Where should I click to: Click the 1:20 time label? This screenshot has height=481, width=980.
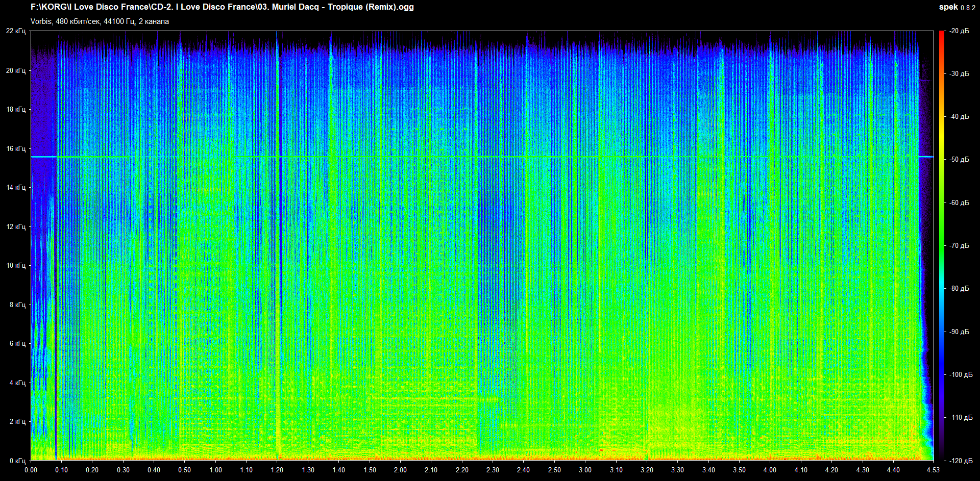click(x=277, y=470)
